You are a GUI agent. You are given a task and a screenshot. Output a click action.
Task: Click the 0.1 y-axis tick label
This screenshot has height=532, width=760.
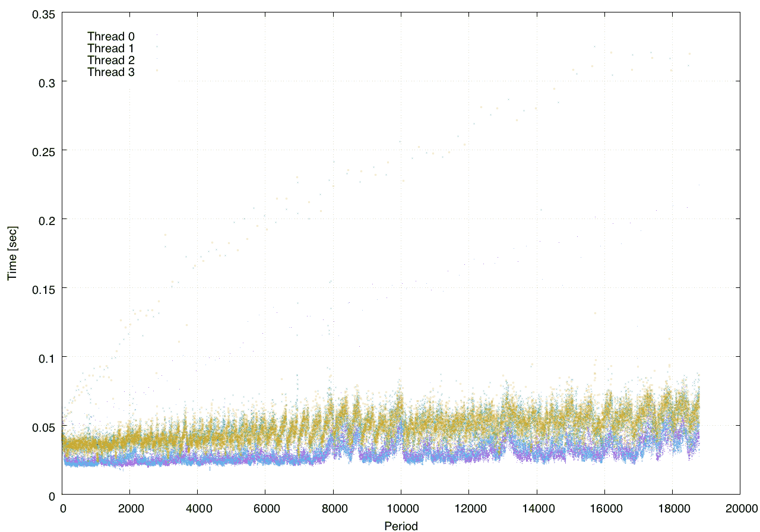46,357
